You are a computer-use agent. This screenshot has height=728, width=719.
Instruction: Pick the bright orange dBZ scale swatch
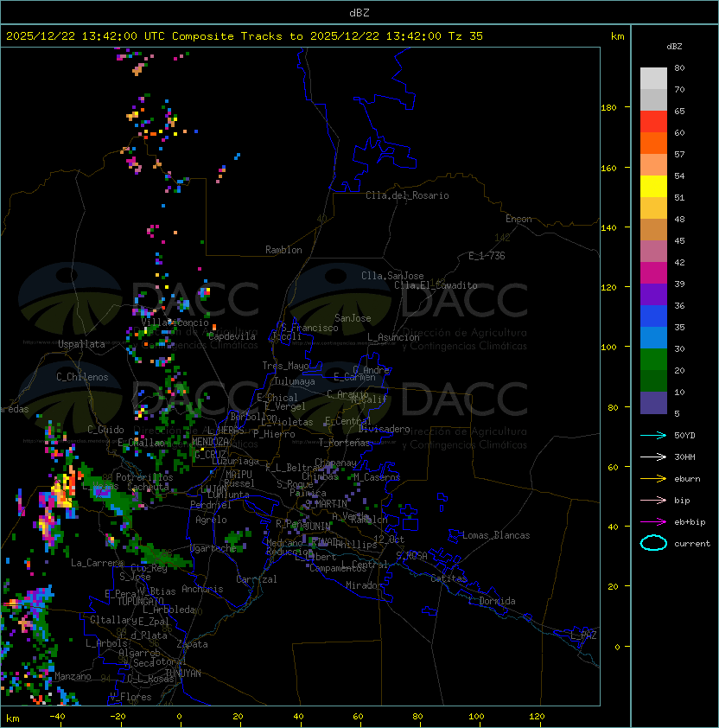[x=653, y=143]
